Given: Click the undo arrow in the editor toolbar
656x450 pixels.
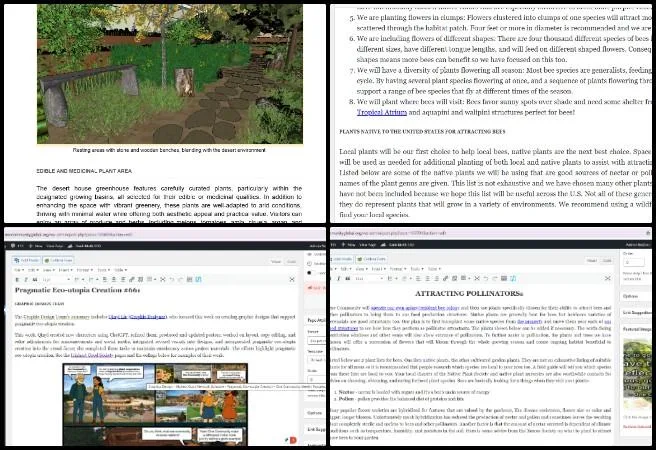Looking at the screenshot, I should pos(171,279).
